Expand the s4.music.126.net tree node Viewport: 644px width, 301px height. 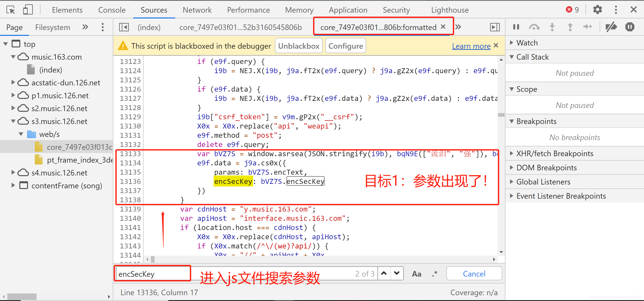click(x=13, y=173)
